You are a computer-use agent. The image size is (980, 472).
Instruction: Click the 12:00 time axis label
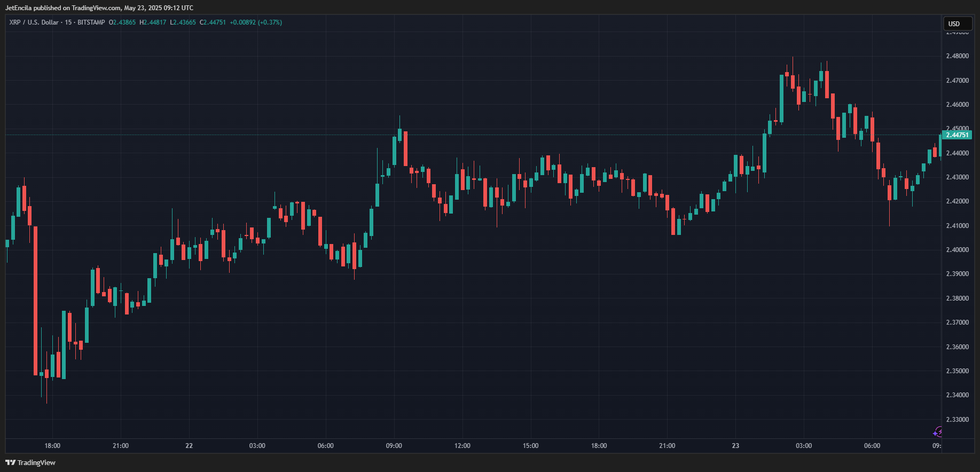pyautogui.click(x=462, y=446)
